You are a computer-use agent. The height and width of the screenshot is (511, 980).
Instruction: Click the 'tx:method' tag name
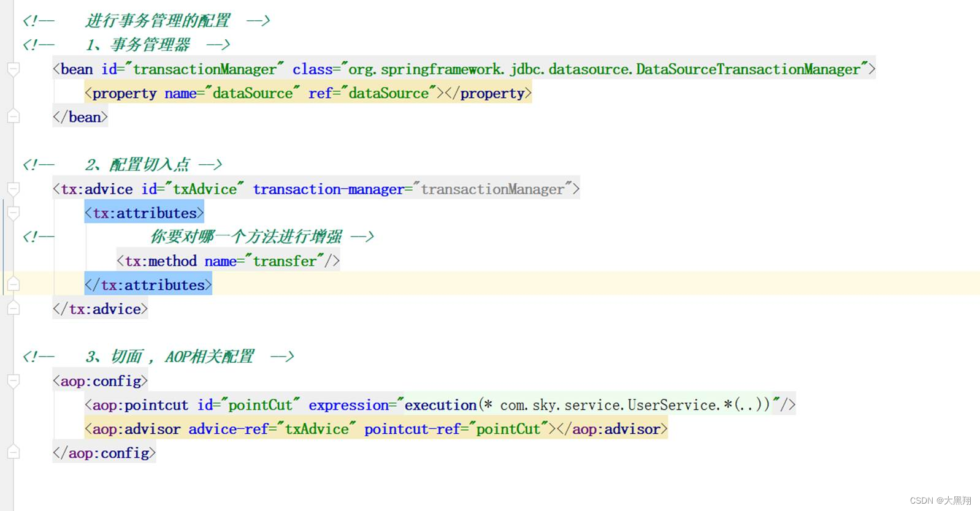pos(161,261)
